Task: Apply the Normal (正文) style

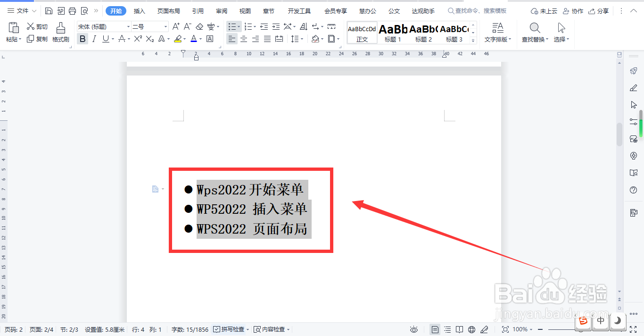Action: 362,33
